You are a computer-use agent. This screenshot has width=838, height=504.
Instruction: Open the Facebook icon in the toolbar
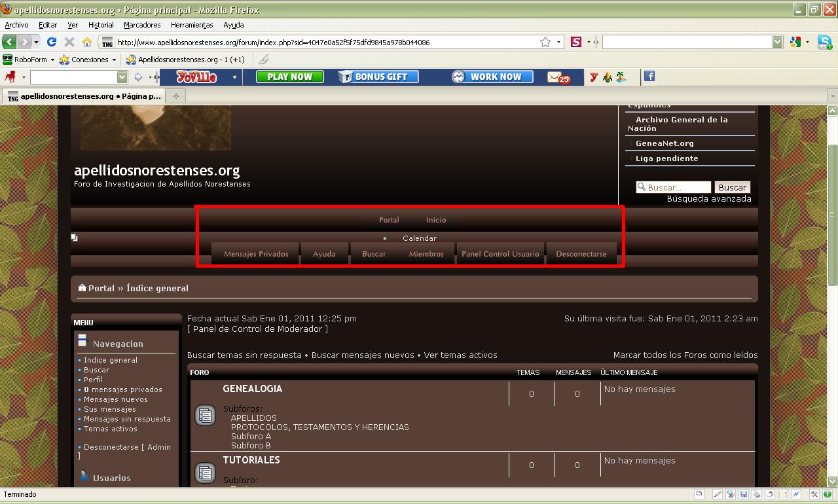[649, 77]
